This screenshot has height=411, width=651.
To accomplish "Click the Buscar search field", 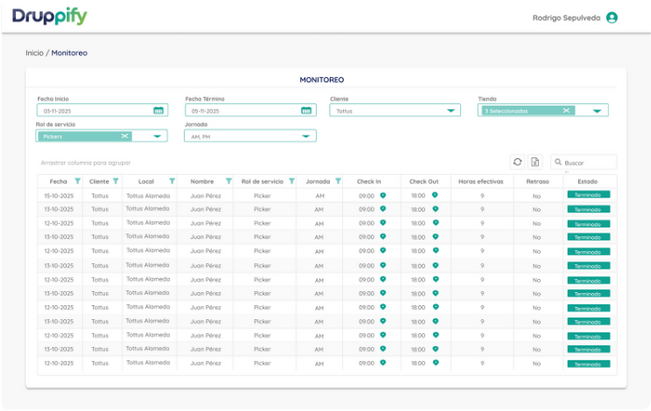I will click(x=583, y=162).
